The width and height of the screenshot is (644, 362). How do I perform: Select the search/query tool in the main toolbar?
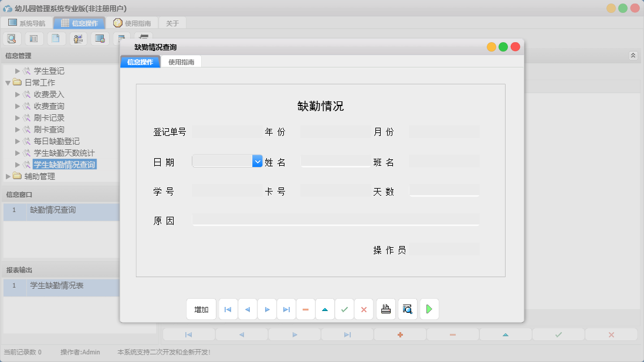[x=12, y=38]
